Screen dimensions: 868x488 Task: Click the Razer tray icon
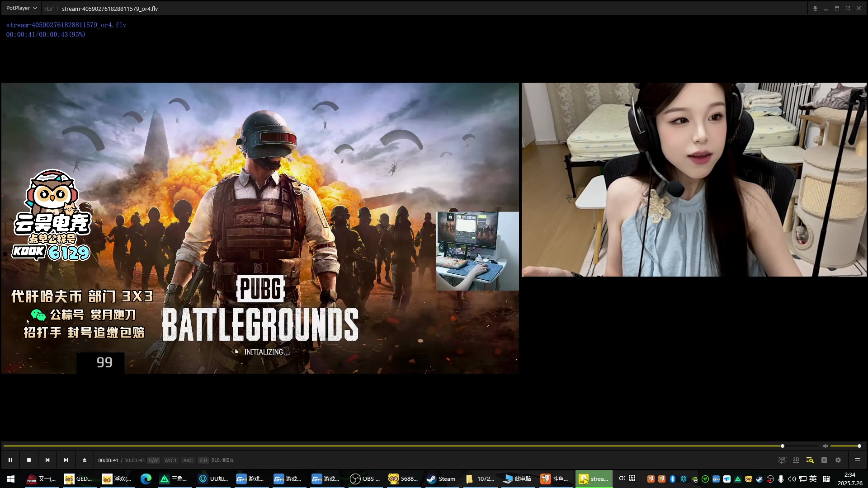pyautogui.click(x=705, y=479)
